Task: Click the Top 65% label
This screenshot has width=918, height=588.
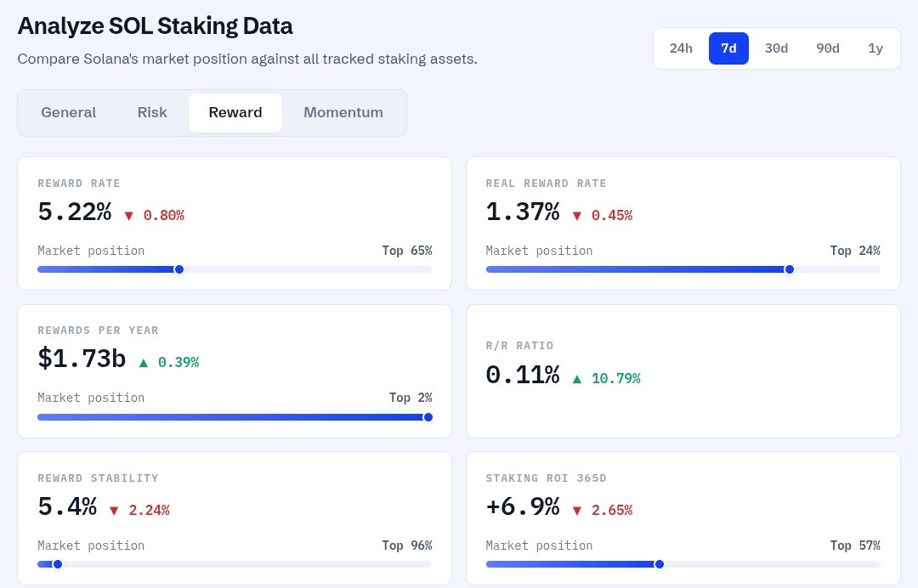Action: click(407, 251)
